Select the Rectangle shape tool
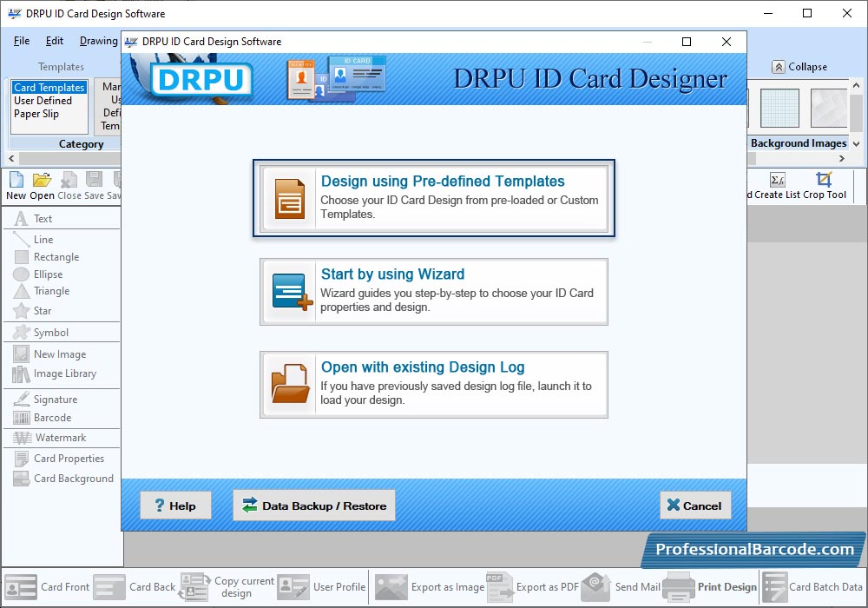 [47, 257]
